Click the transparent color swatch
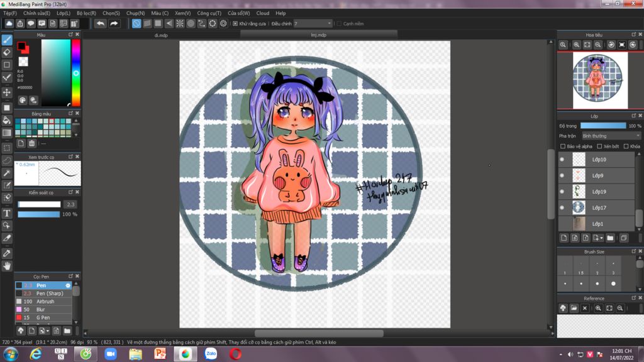The width and height of the screenshot is (644, 362). tap(23, 62)
